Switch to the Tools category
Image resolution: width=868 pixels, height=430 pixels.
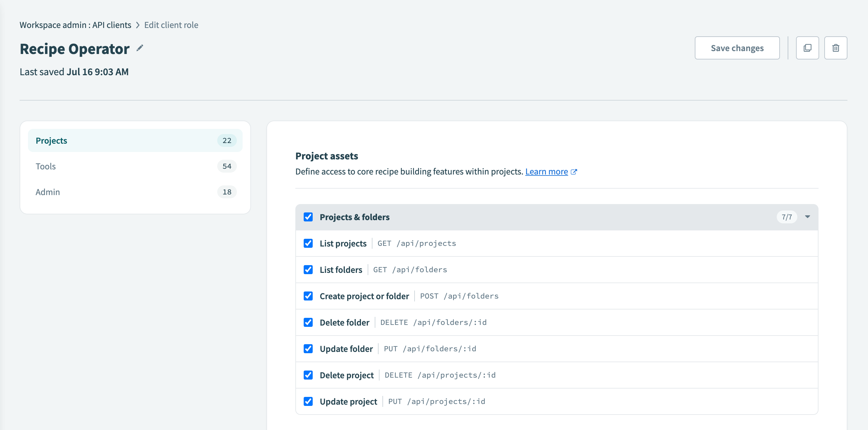point(46,166)
